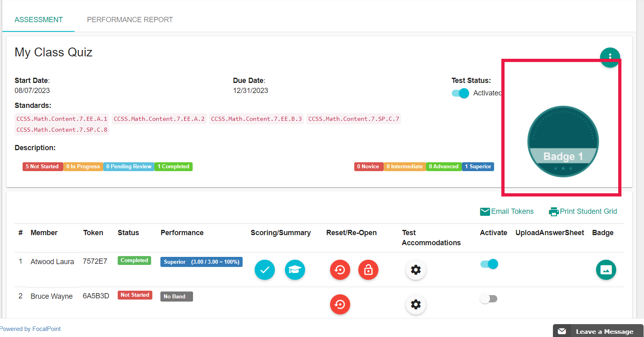Reset the test for Bruce Wayne
The height and width of the screenshot is (337, 644).
point(340,304)
